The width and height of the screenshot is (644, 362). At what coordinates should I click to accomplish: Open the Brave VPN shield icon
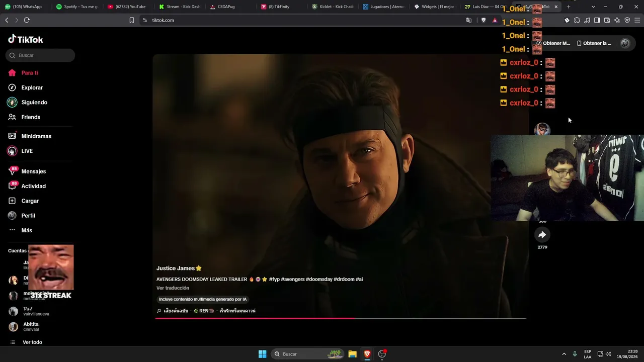(x=627, y=20)
